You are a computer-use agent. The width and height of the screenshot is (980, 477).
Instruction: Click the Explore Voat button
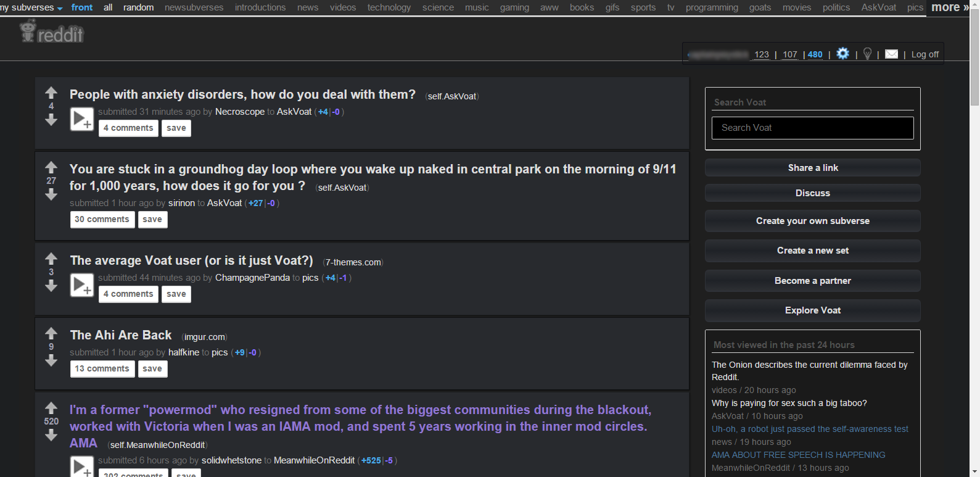813,310
